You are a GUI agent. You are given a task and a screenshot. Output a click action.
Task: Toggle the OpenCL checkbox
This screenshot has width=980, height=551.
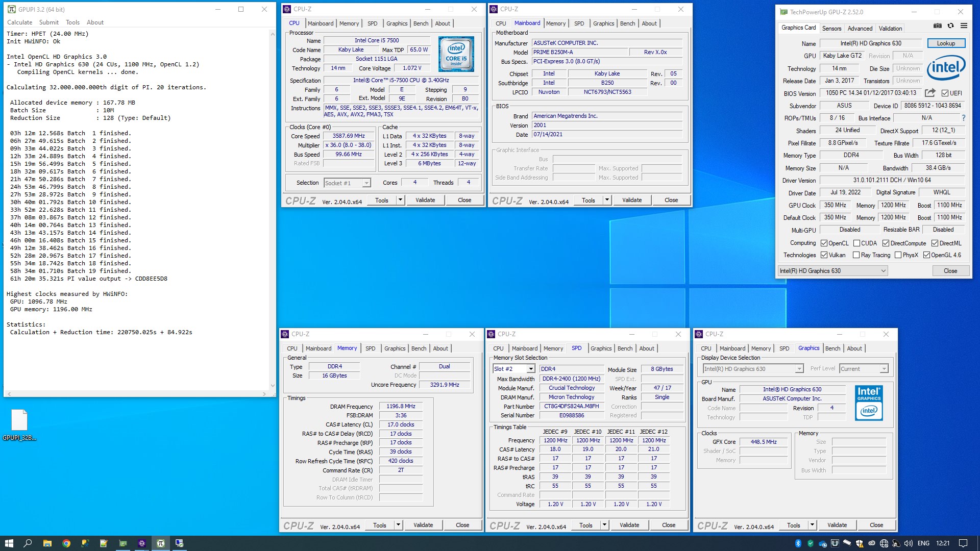pos(824,243)
